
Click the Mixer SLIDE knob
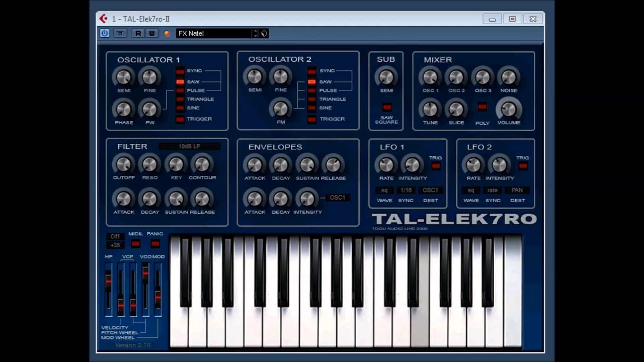[456, 109]
